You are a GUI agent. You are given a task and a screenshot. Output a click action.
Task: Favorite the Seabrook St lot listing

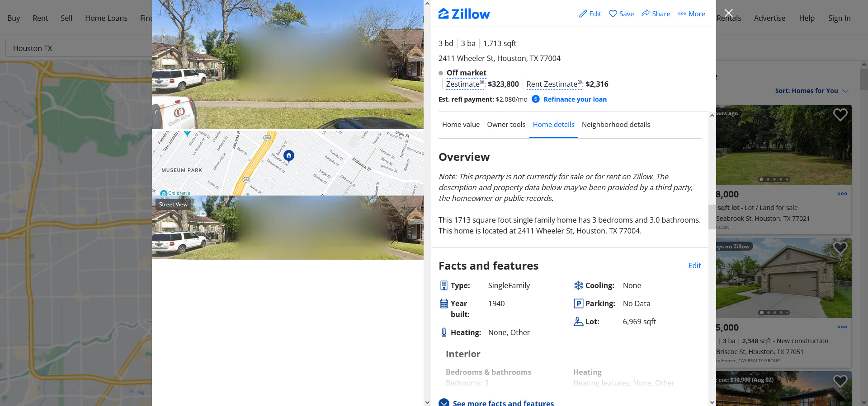[x=840, y=115]
